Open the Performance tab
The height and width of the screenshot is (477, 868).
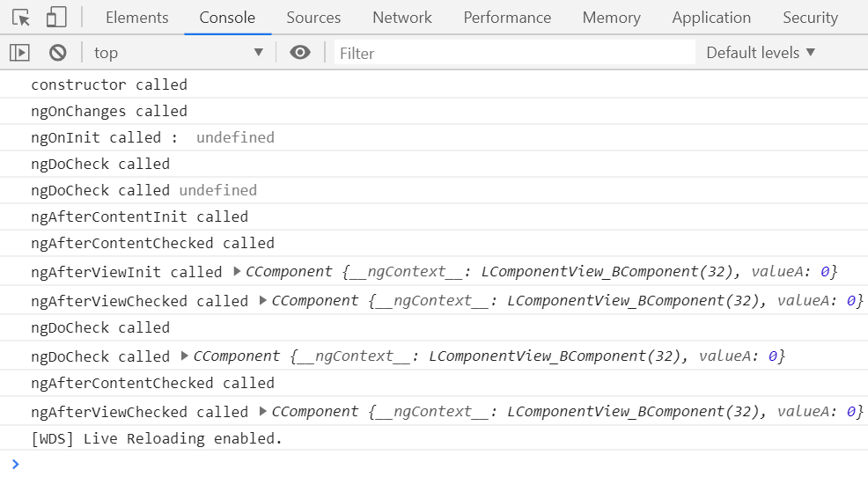507,18
